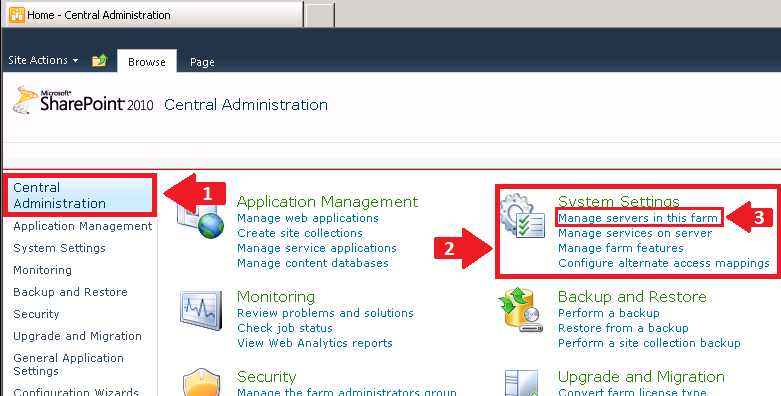Click the Monitoring section heading

click(276, 296)
